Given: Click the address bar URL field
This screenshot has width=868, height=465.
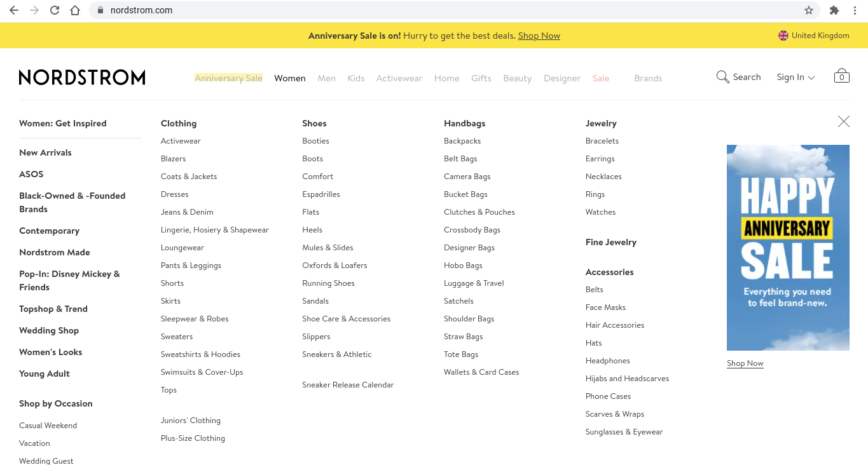Looking at the screenshot, I should [x=445, y=10].
